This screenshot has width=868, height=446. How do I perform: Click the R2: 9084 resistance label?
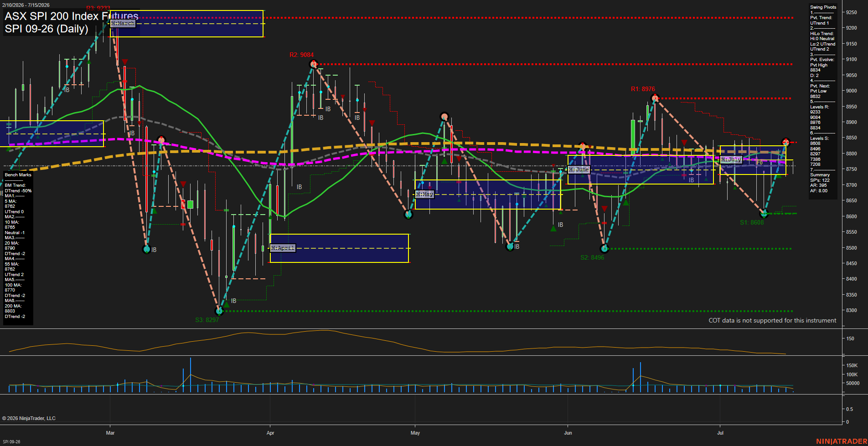(x=301, y=55)
